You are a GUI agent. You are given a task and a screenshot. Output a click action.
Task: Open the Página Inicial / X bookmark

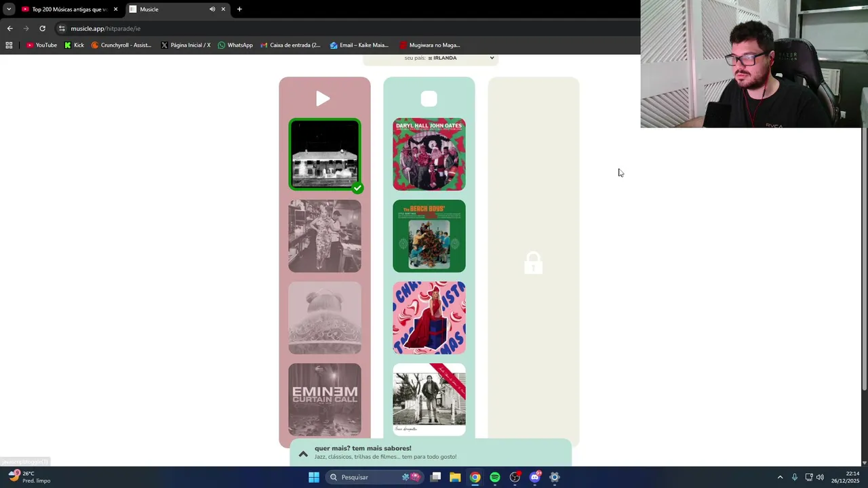tap(186, 45)
